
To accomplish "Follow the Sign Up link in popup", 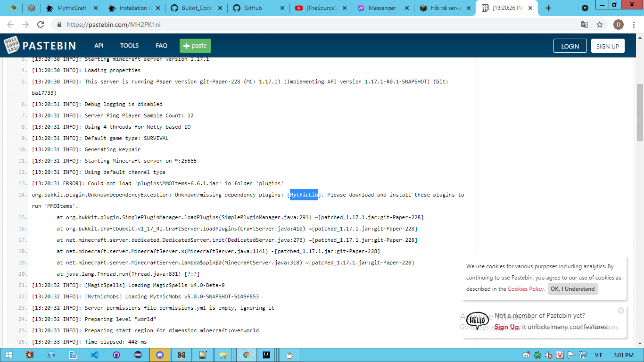I will click(506, 327).
